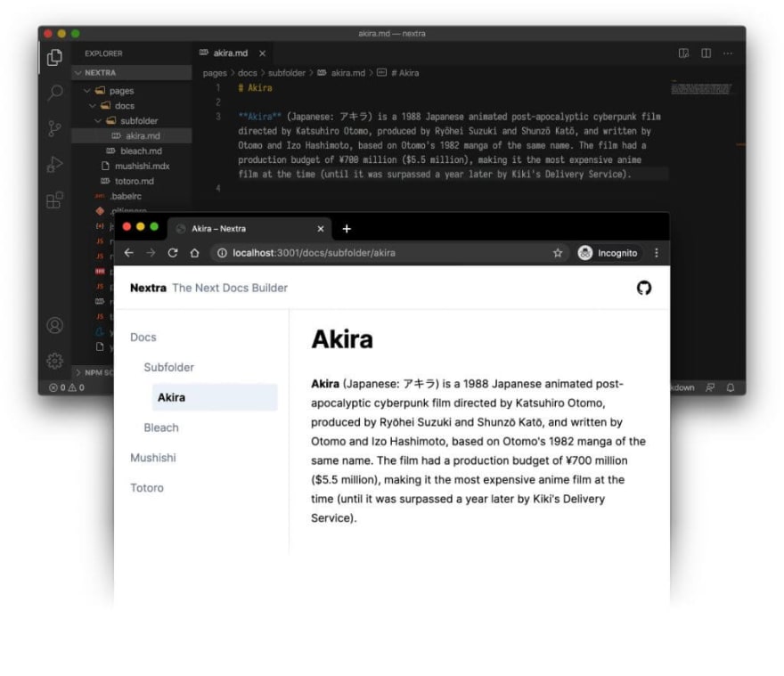Open the GitHub icon link in Nextra header
This screenshot has width=784, height=676.
click(644, 288)
